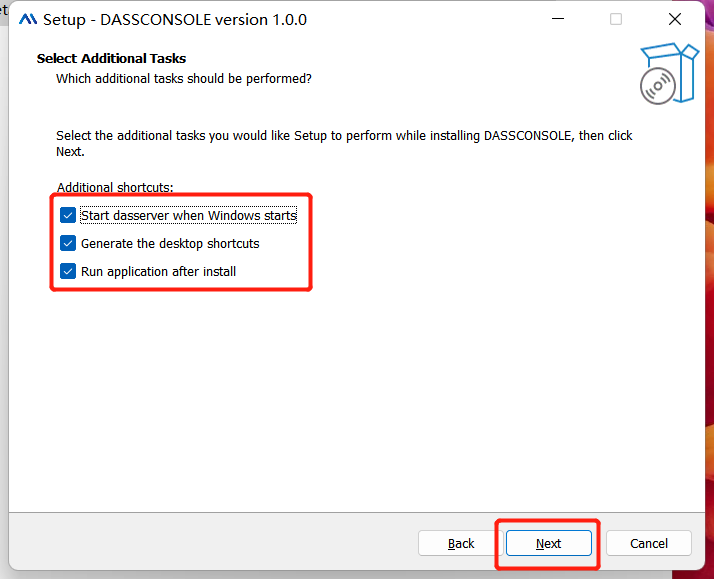Minimize the Setup window
This screenshot has height=579, width=714.
coord(558,19)
